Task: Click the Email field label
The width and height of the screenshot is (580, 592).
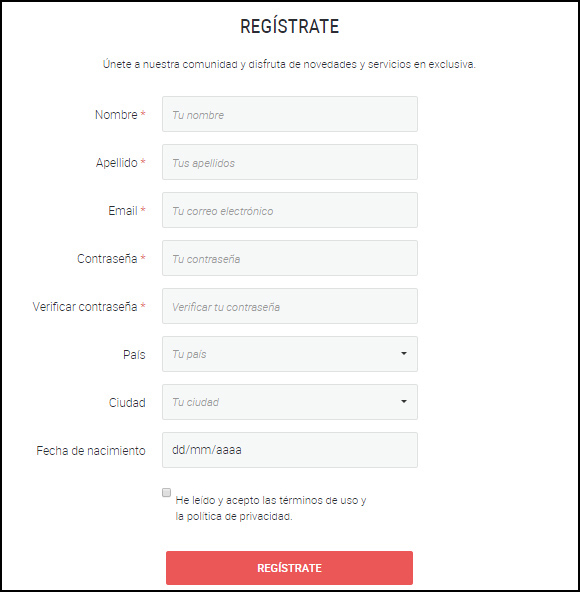Action: 123,210
